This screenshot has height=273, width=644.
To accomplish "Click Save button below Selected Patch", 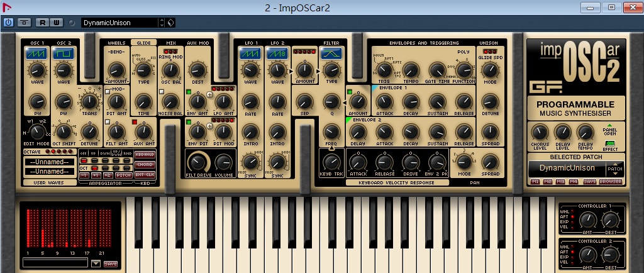I will coord(589,181).
